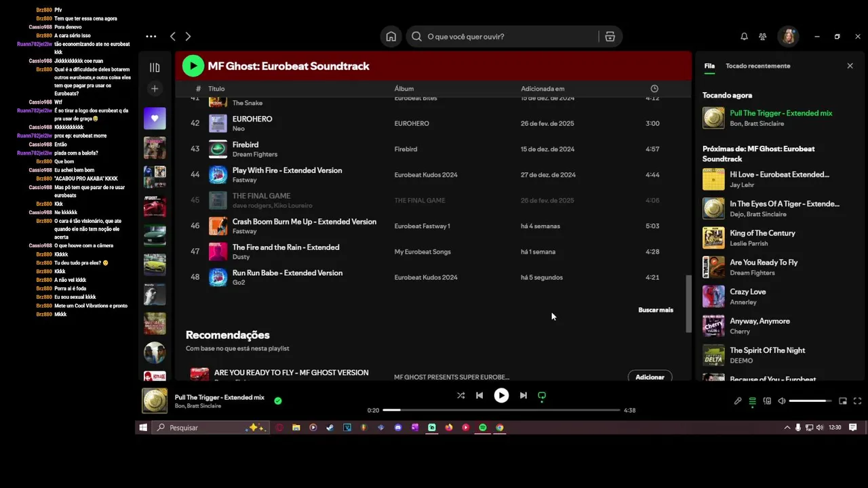Select Play With Fire - Extended Version title
868x488 pixels.
point(287,170)
